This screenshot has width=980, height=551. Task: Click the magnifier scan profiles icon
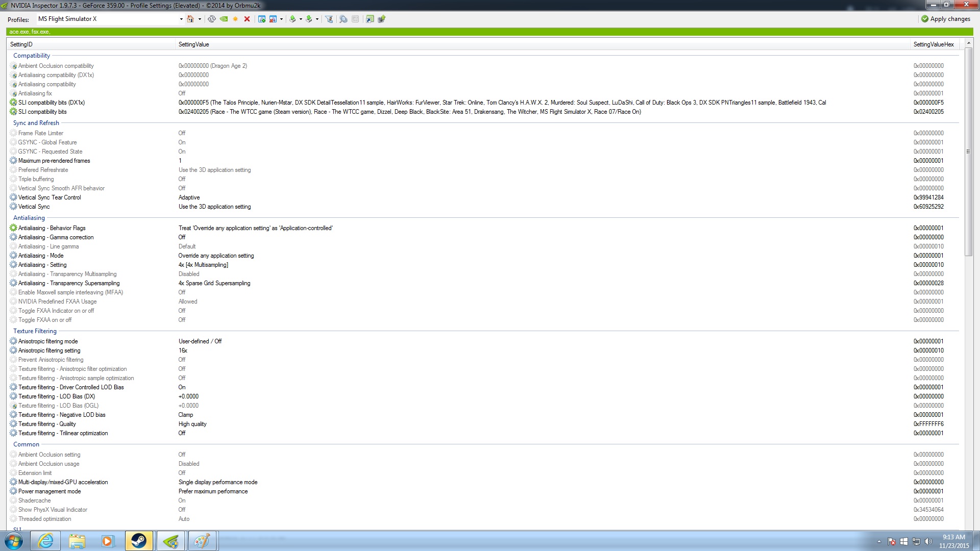pos(343,19)
